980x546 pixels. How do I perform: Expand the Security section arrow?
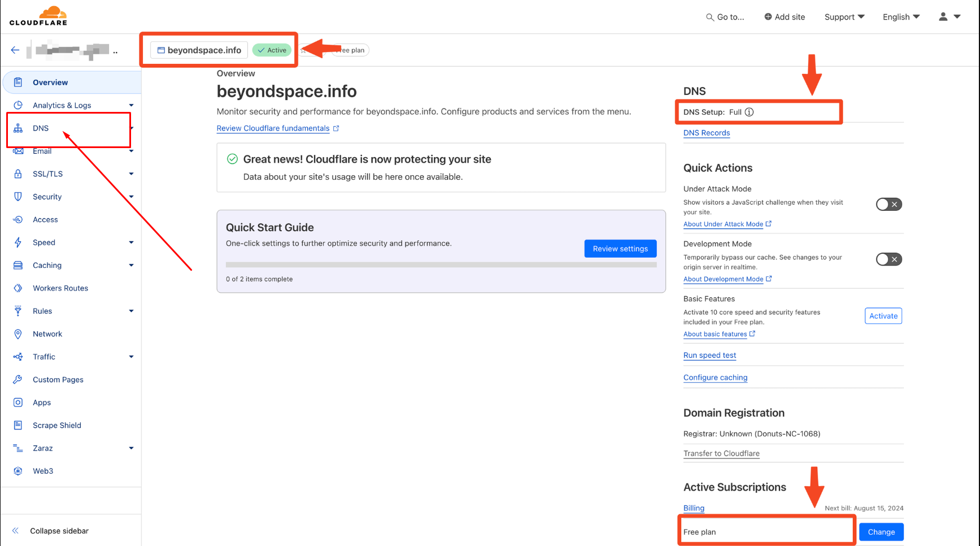[x=131, y=197]
